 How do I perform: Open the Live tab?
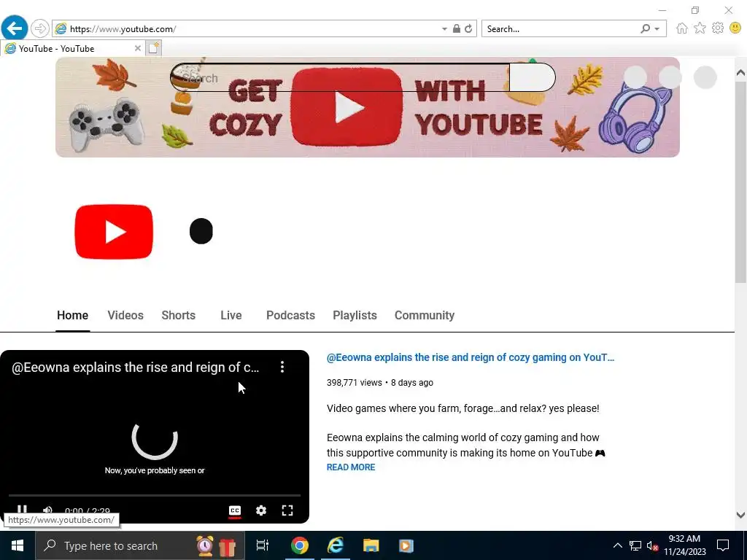231,315
